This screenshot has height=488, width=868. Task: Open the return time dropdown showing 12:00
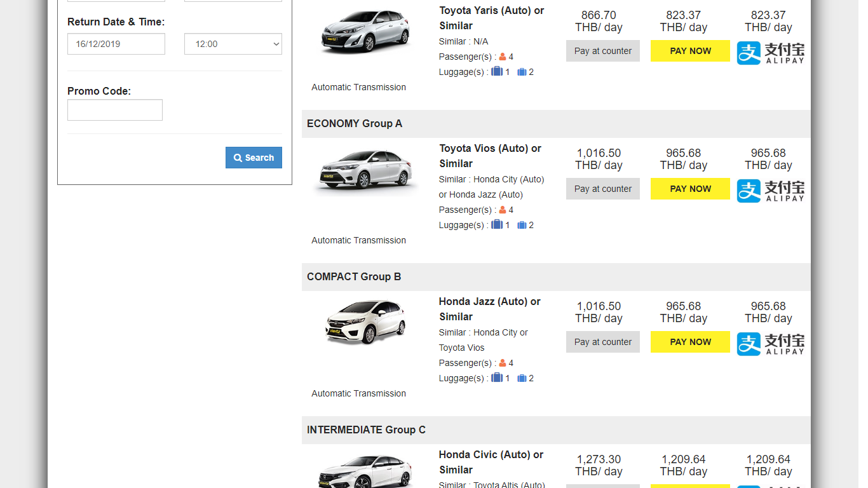click(233, 44)
